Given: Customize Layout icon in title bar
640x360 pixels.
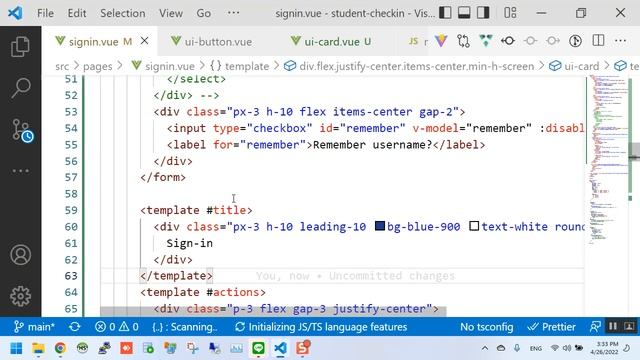Looking at the screenshot, I should point(510,13).
